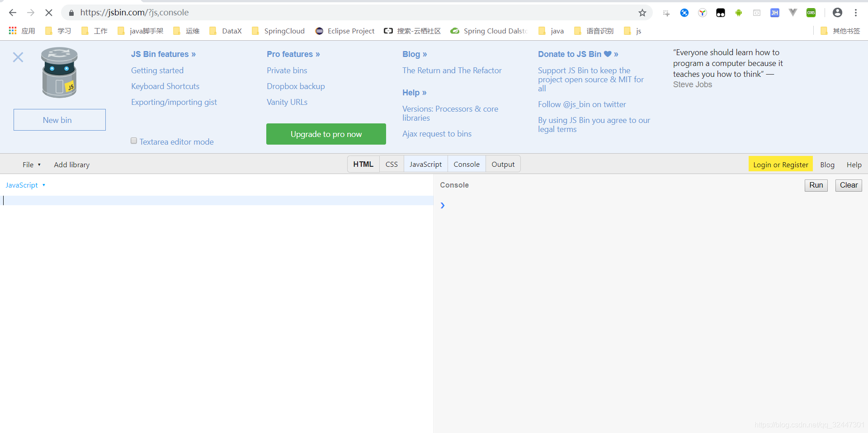Open JS Bin features heading link
The width and height of the screenshot is (868, 433).
coord(163,54)
